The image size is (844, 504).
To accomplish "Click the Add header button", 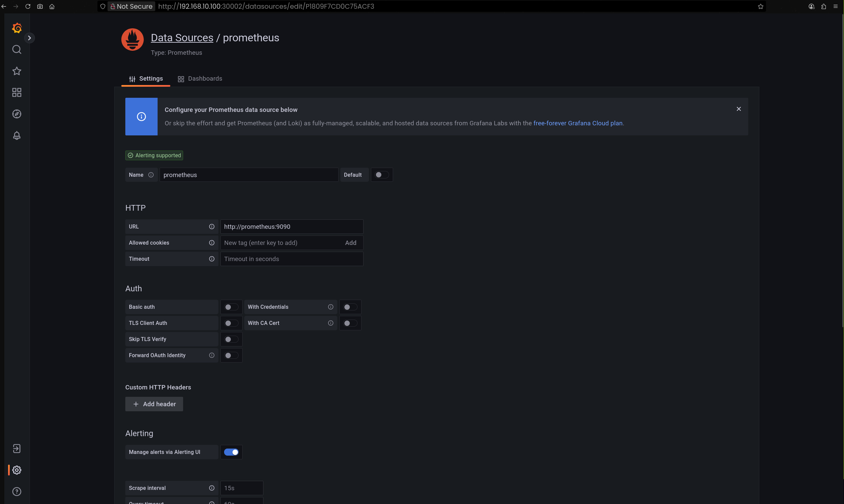I will (x=154, y=404).
